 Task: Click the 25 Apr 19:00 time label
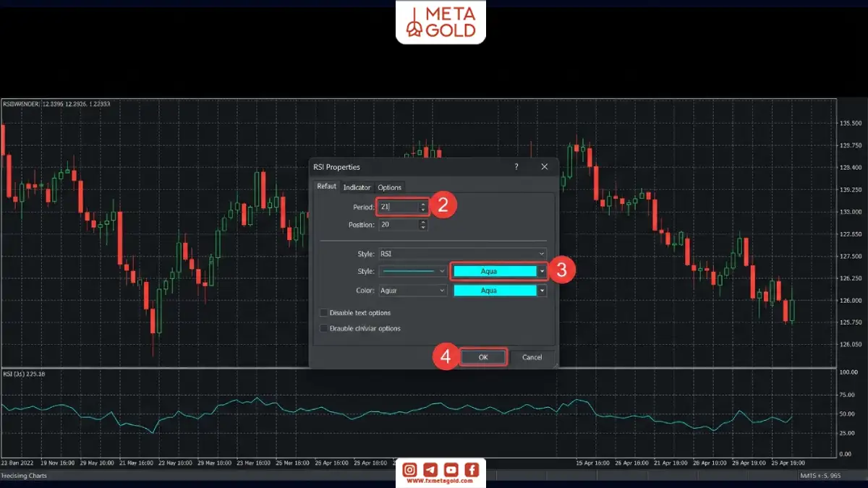pos(788,463)
